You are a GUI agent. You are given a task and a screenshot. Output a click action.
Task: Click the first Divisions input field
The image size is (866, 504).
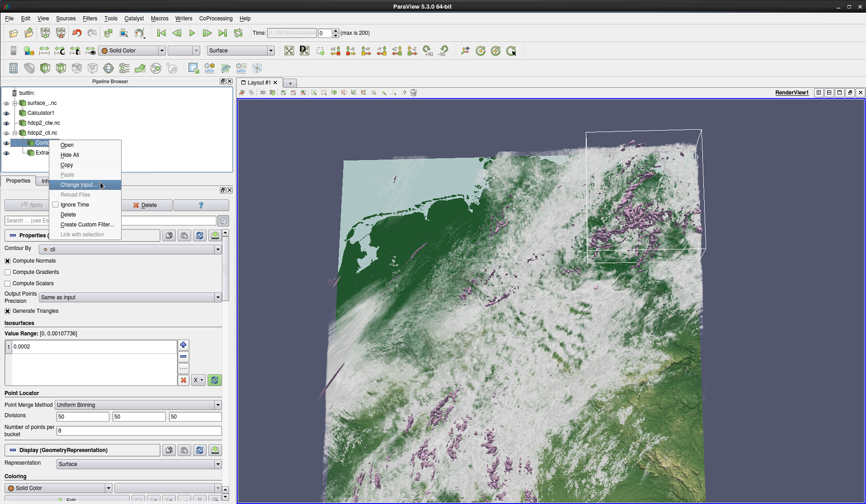pyautogui.click(x=83, y=417)
